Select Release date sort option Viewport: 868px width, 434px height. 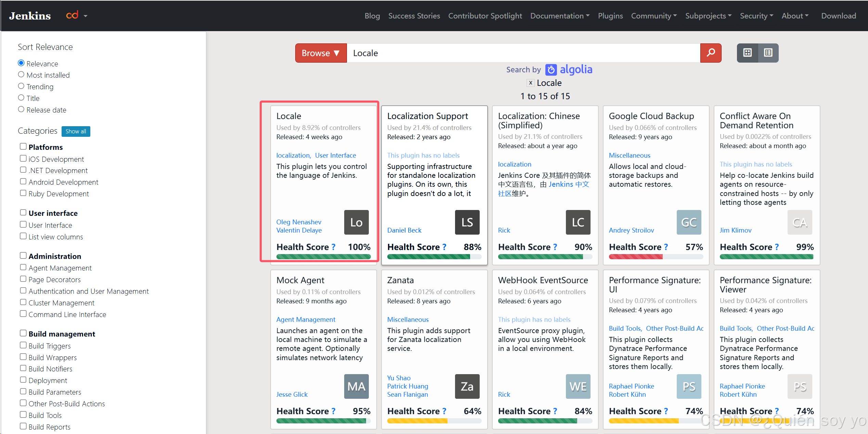point(21,109)
